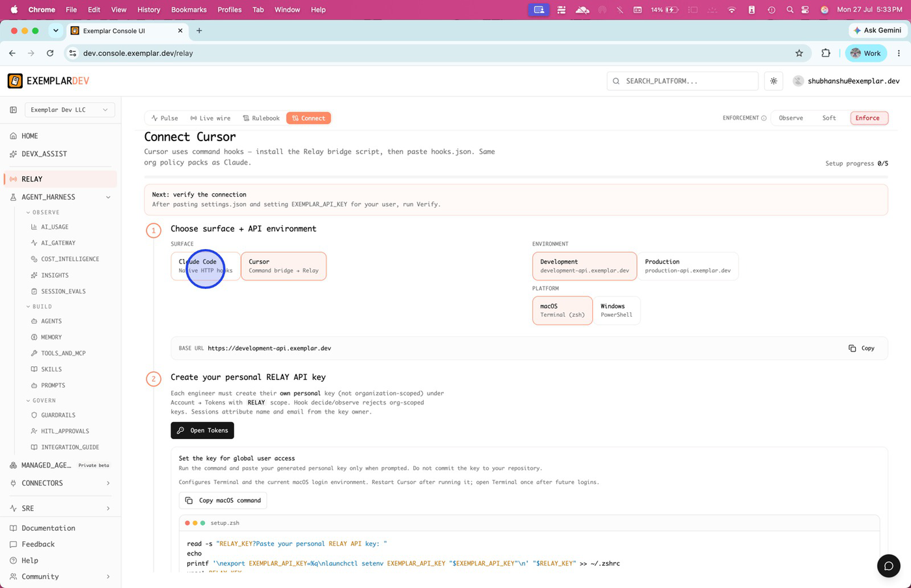The image size is (911, 588).
Task: Open the Exemplar Dev LLC organization dropdown
Action: pyautogui.click(x=70, y=110)
